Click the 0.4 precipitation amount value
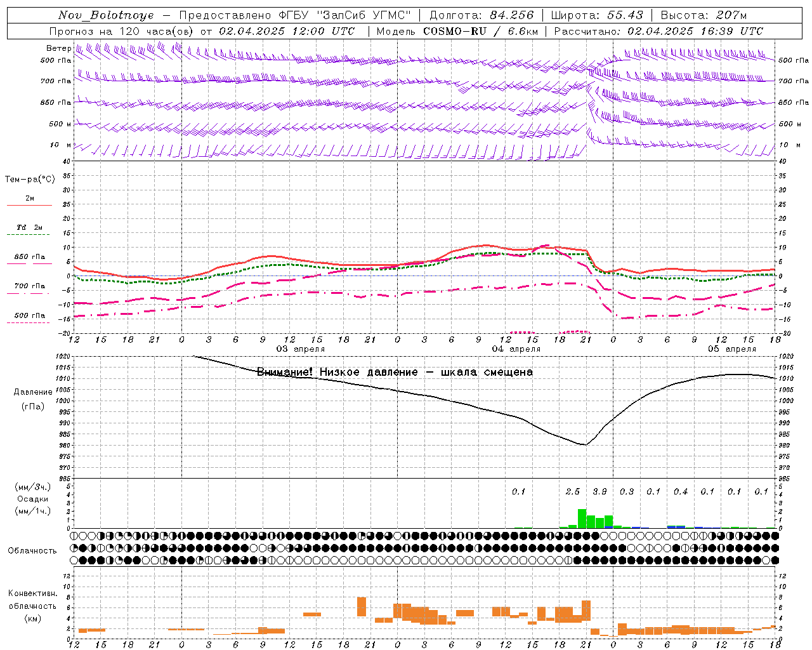Image resolution: width=812 pixels, height=650 pixels. (x=681, y=491)
